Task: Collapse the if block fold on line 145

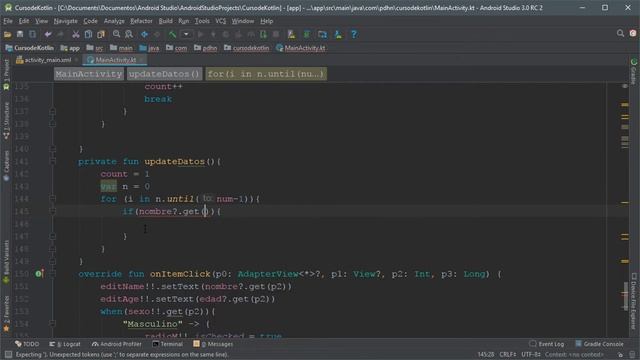Action: (53, 211)
